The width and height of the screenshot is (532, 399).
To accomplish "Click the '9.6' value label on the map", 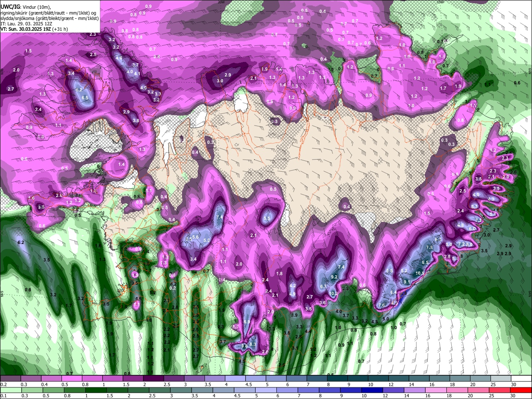I will click(244, 346).
